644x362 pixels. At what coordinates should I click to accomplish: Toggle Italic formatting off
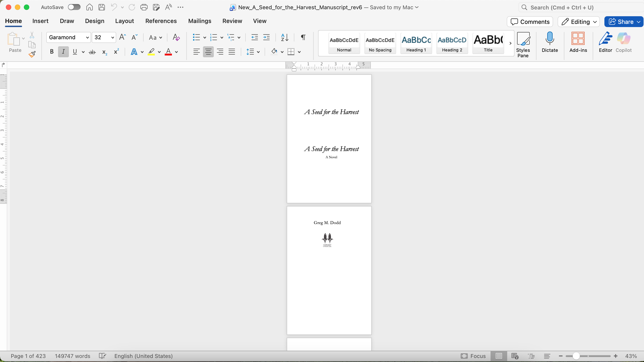coord(63,52)
